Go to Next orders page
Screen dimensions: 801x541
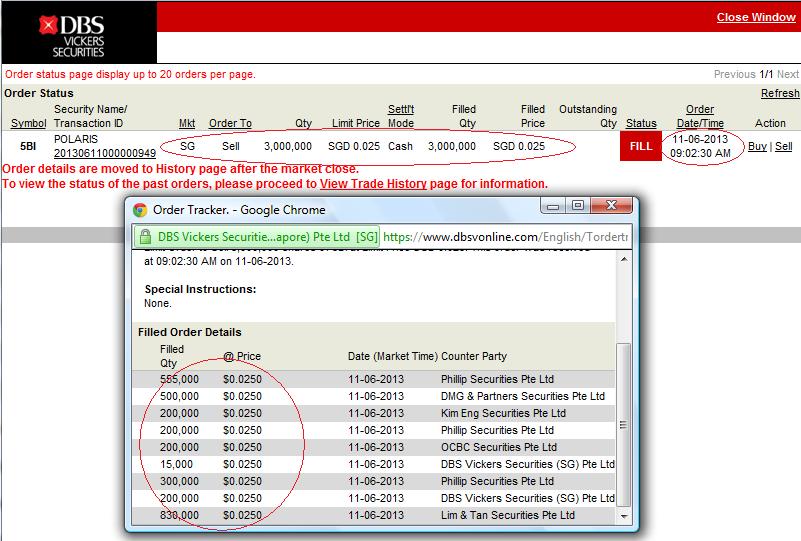[x=788, y=75]
